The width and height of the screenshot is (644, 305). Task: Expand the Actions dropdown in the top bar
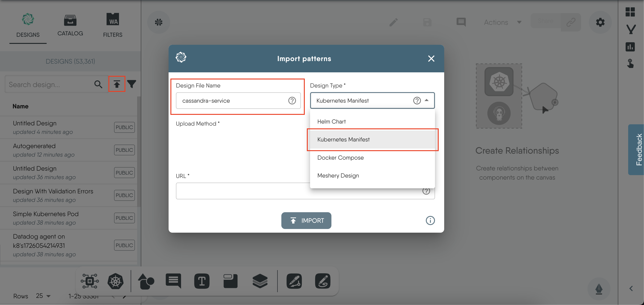click(502, 22)
